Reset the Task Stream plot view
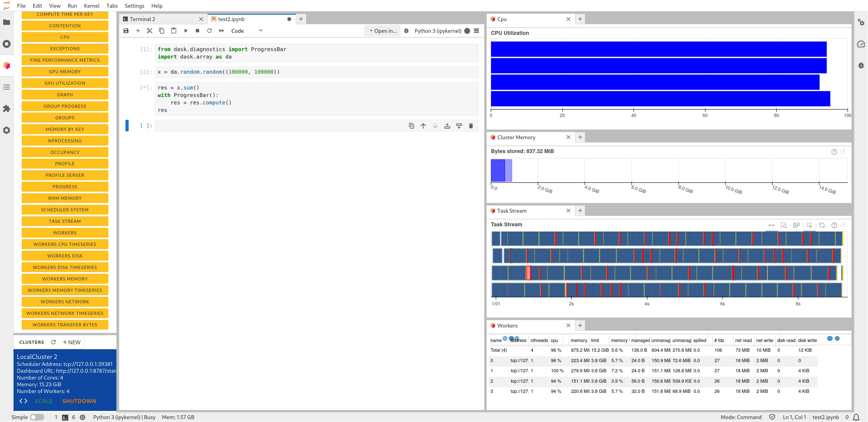868x422 pixels. tap(822, 225)
